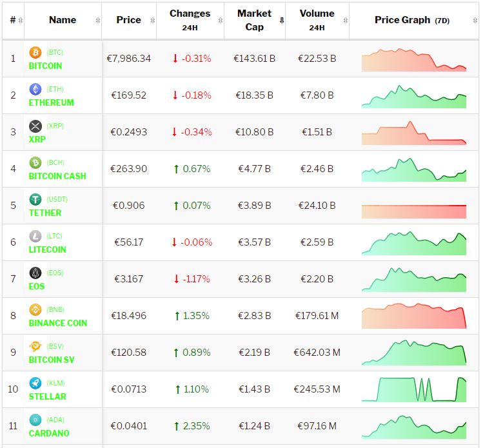Viewport: 483px width, 448px height.
Task: Click the Binance Coin icon
Action: [x=35, y=310]
